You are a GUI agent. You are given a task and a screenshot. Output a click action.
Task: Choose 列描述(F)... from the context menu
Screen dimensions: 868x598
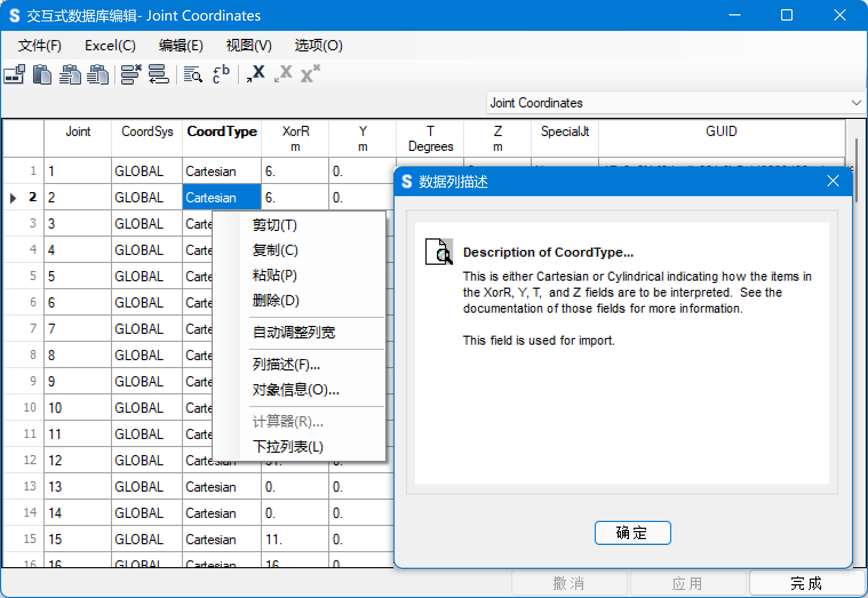coord(286,364)
